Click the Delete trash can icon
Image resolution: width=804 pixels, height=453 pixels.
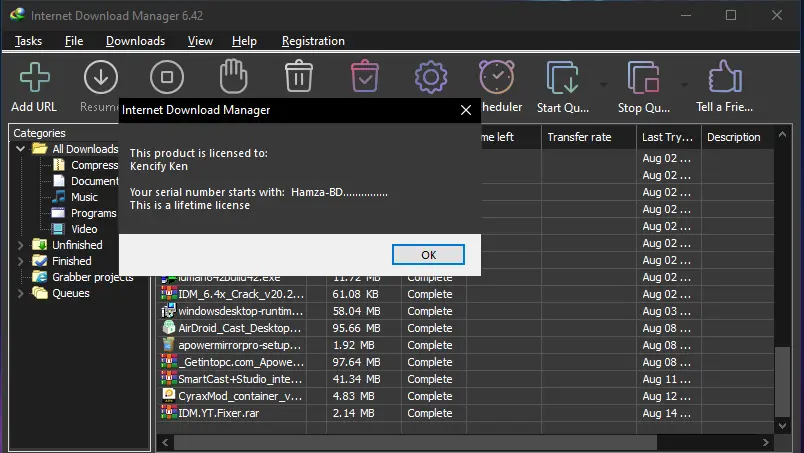[299, 76]
